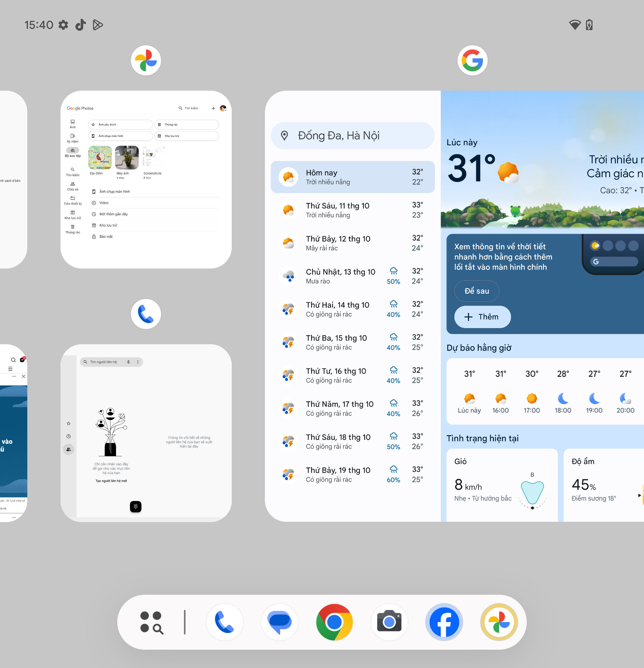Tap the battery charging icon
Screen dimensions: 644x668
[x=589, y=25]
